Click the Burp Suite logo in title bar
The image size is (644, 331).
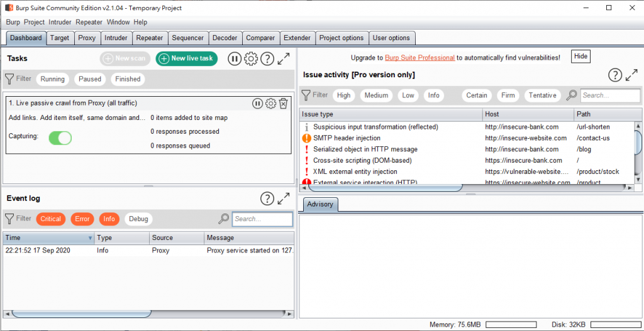click(x=9, y=8)
